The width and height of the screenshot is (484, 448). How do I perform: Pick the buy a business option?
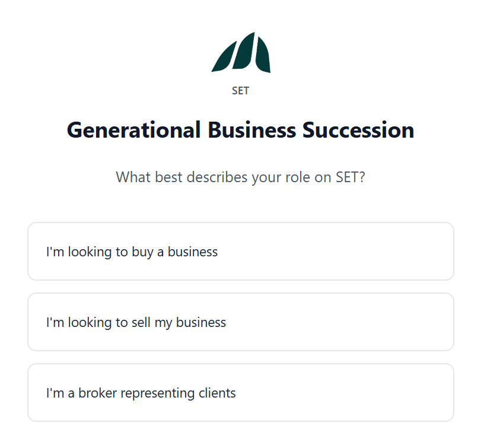tap(241, 252)
